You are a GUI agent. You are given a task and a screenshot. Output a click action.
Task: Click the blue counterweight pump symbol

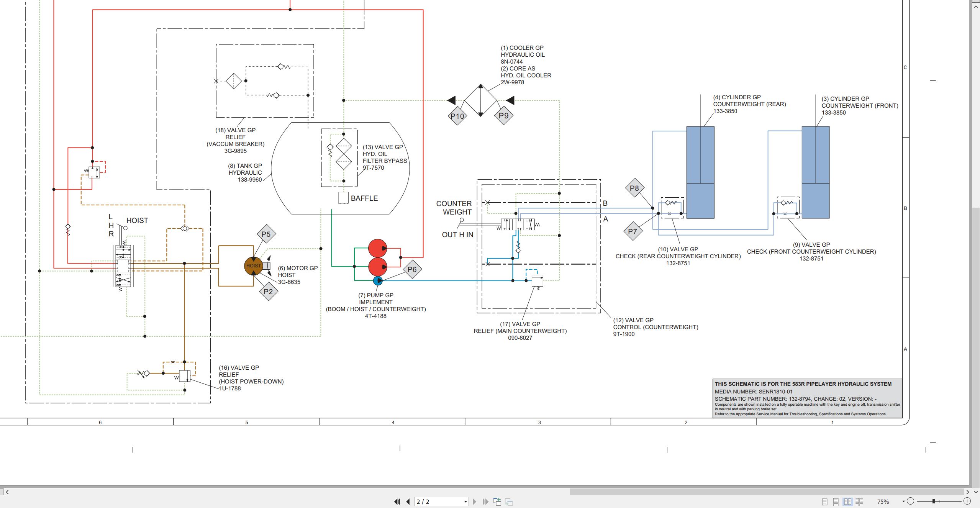378,281
